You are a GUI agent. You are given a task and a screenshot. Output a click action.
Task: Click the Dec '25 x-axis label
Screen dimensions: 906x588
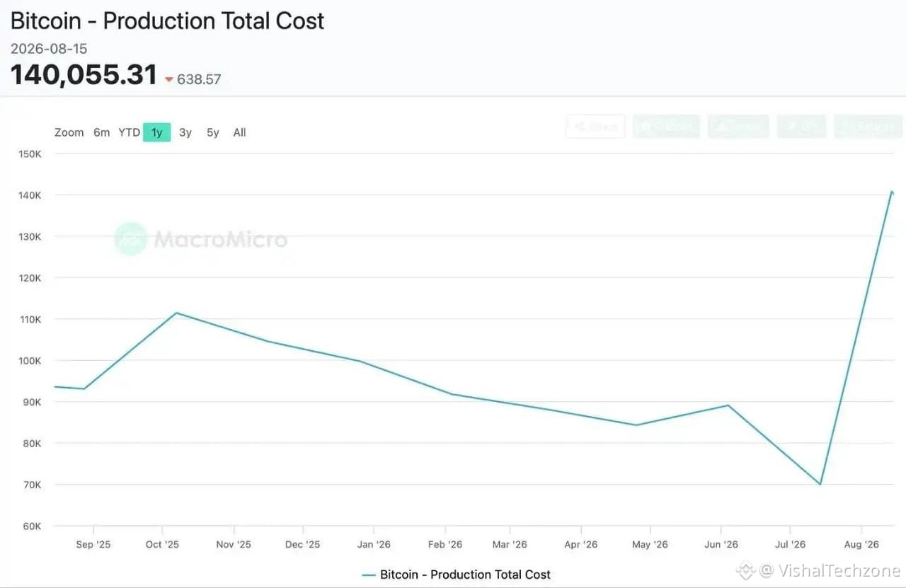(x=303, y=544)
